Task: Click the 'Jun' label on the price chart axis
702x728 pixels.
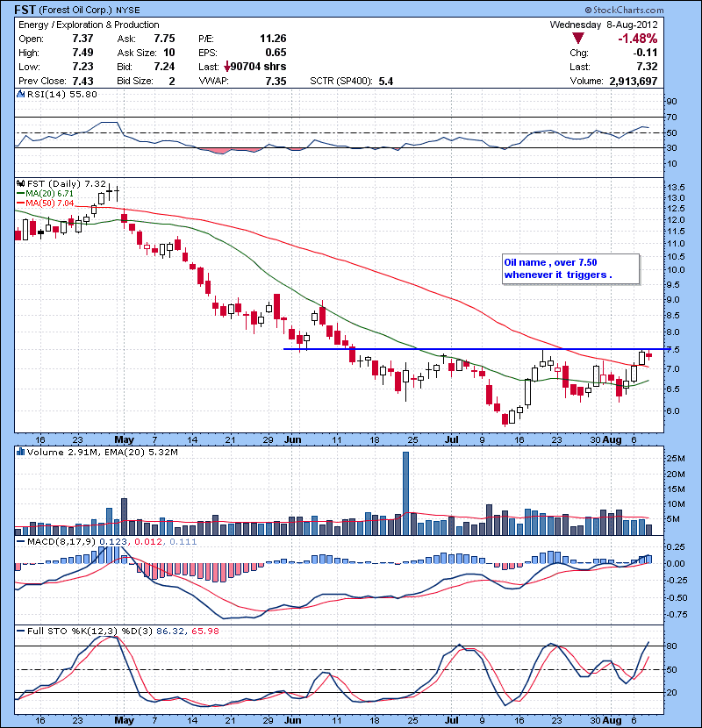Action: [293, 439]
